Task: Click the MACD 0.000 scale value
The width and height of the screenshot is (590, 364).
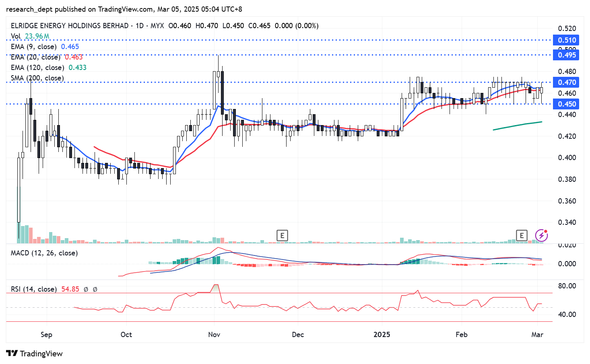Action: pyautogui.click(x=567, y=264)
